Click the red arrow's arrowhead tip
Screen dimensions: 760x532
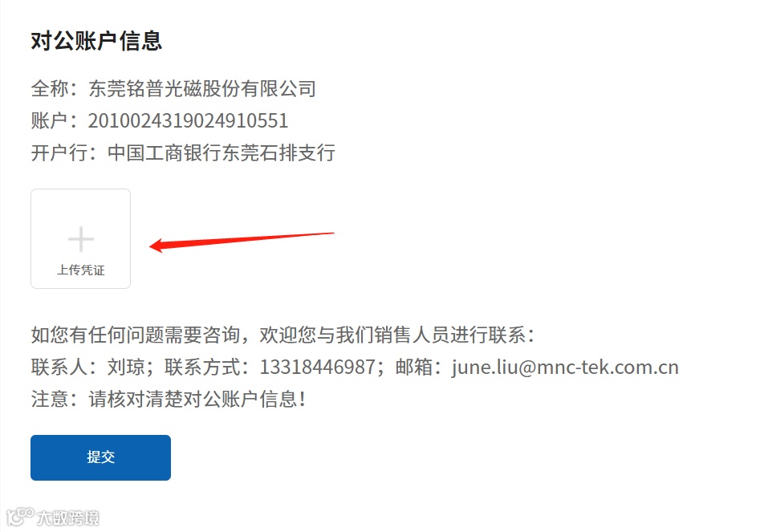click(151, 246)
